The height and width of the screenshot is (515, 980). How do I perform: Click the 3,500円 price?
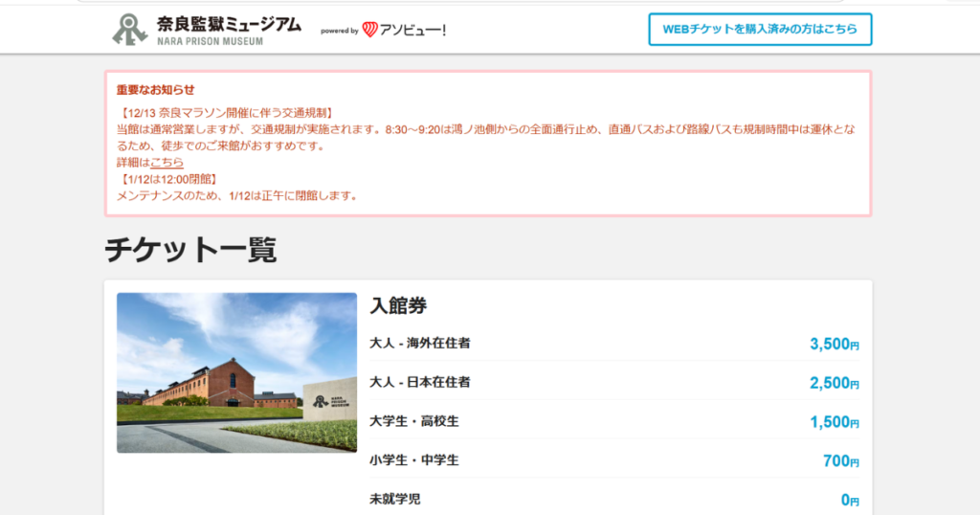pos(835,344)
